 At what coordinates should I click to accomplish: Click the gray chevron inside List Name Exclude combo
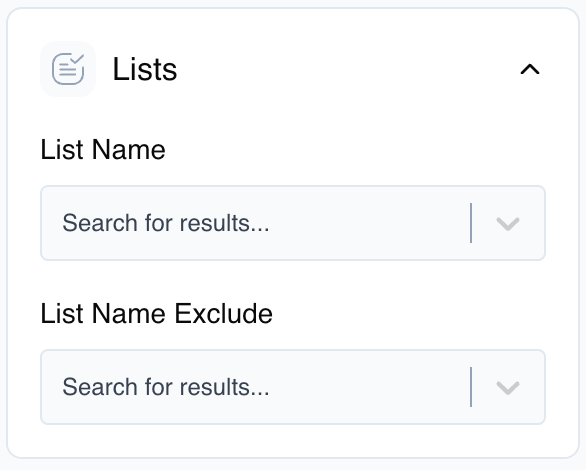[508, 387]
